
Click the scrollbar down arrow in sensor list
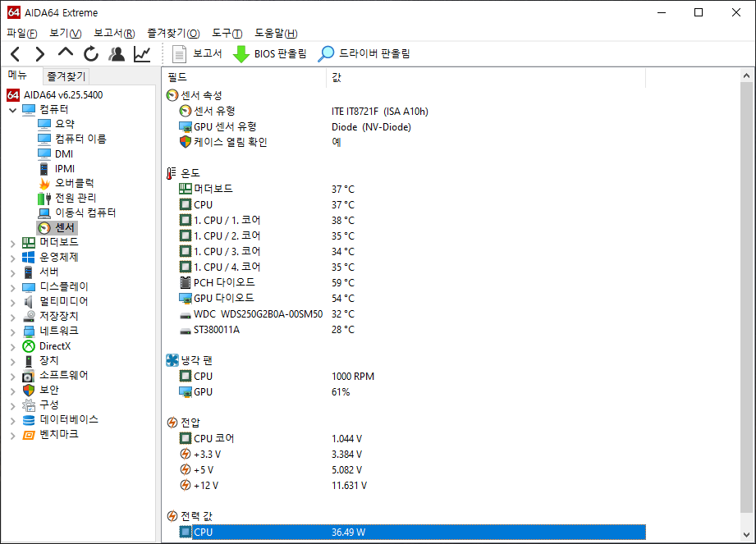coord(746,534)
